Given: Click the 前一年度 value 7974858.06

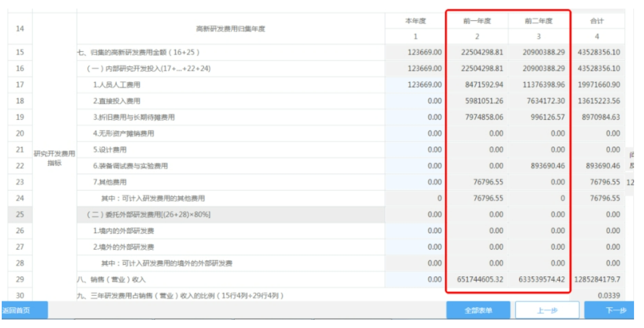Looking at the screenshot, I should coord(484,117).
